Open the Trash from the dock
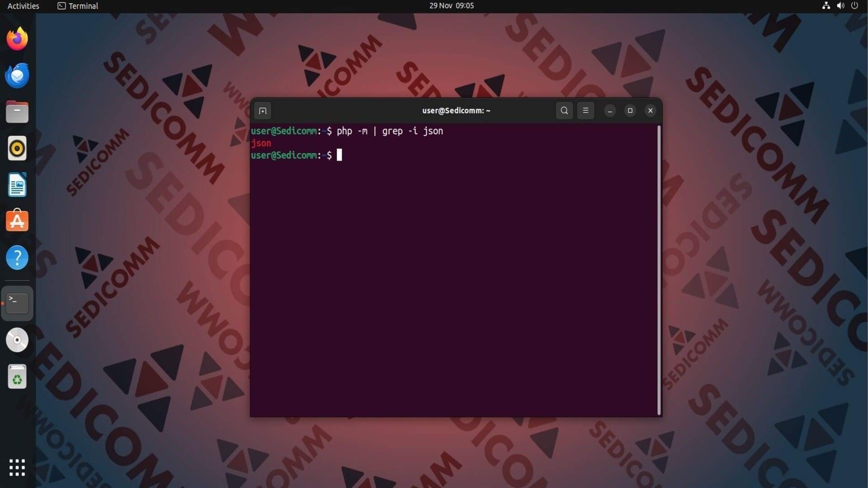 coord(17,376)
